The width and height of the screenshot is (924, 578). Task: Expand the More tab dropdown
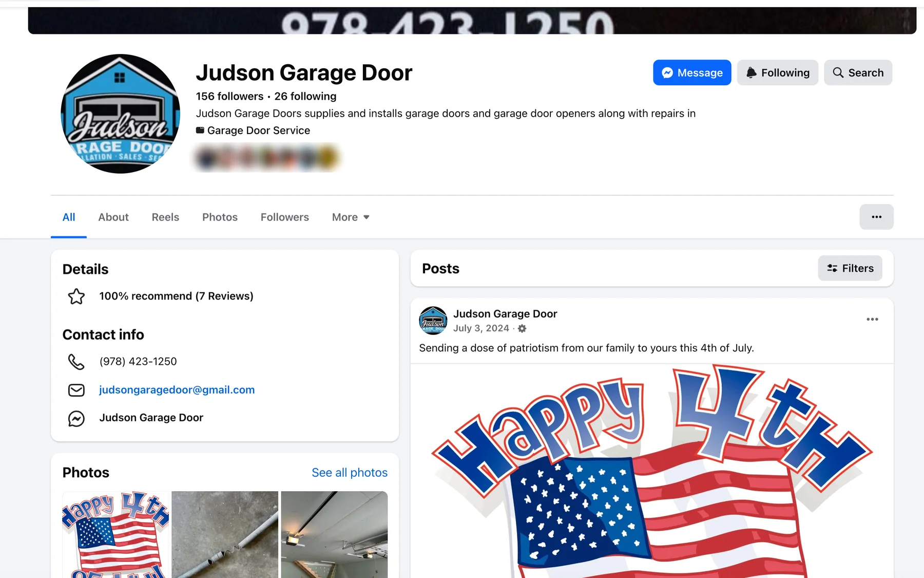click(351, 217)
